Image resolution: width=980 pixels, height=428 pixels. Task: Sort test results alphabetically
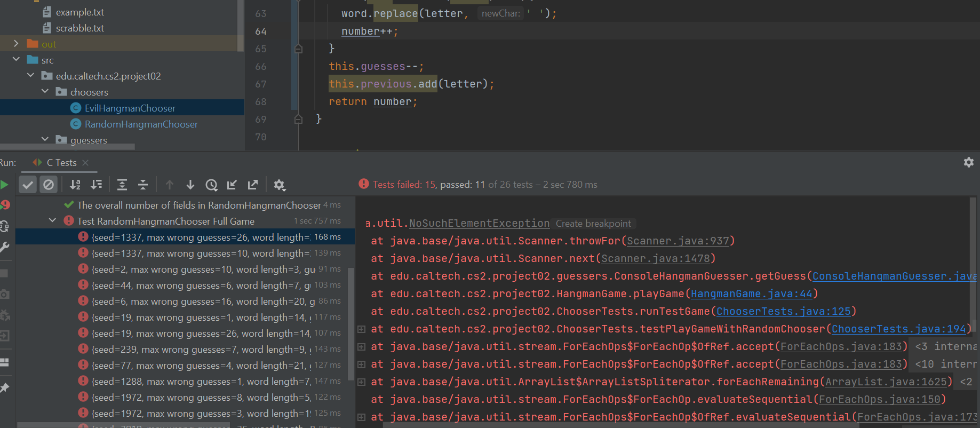click(75, 185)
